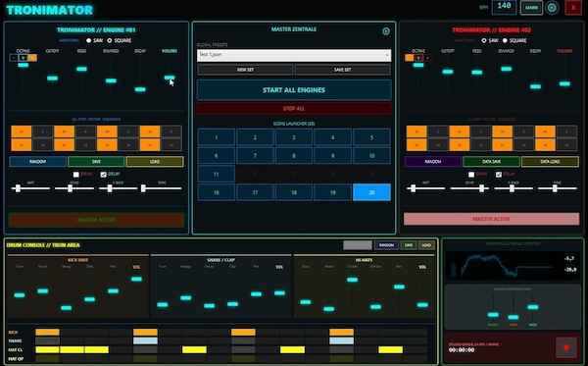Toggle first KICK step in drum grid
The image size is (588, 366).
pyautogui.click(x=48, y=333)
